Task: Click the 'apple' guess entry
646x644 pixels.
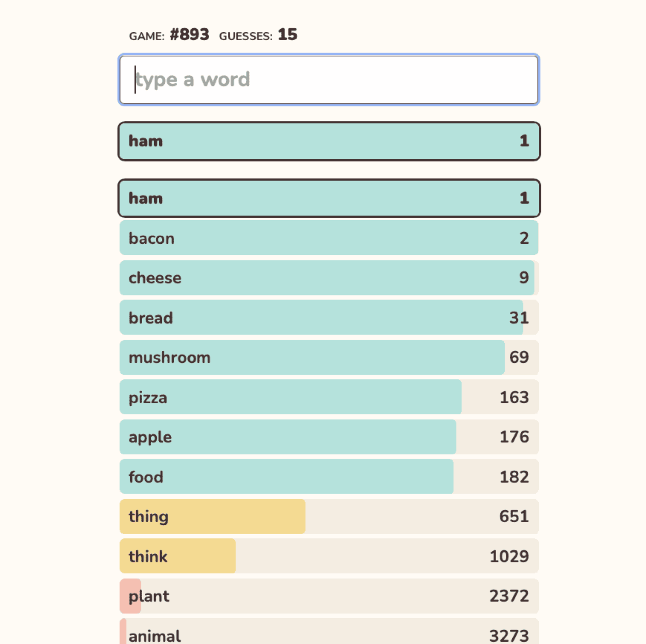Action: point(329,437)
